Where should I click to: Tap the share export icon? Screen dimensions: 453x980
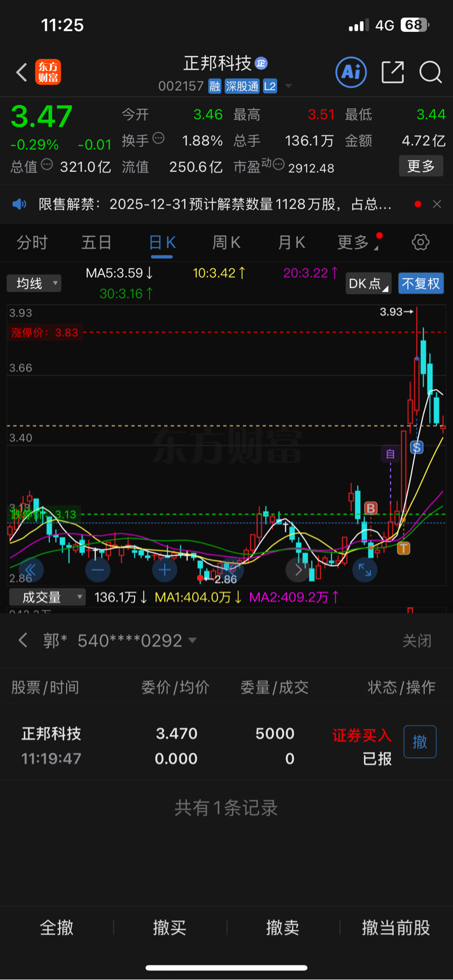pos(393,72)
